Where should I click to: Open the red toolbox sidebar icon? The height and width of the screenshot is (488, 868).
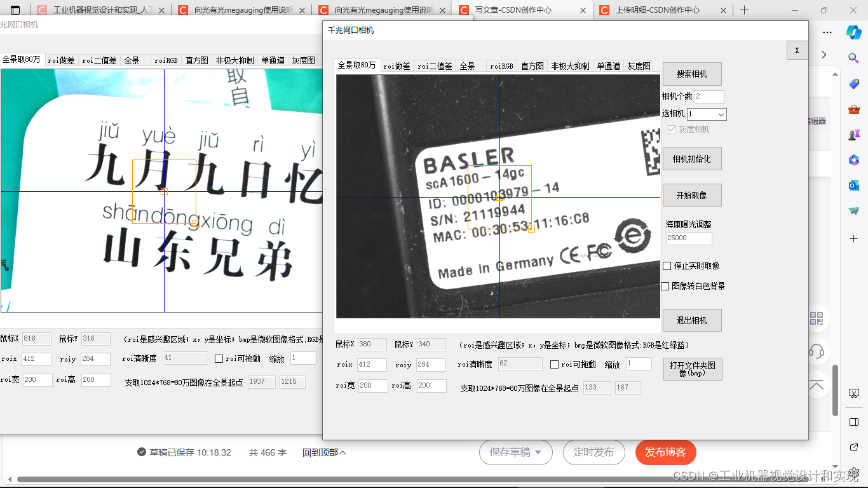(853, 109)
